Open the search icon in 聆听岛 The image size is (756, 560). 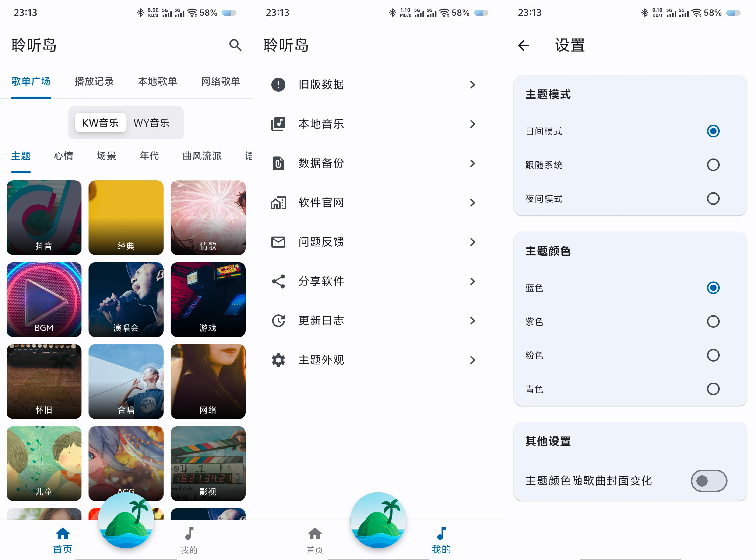pyautogui.click(x=235, y=45)
